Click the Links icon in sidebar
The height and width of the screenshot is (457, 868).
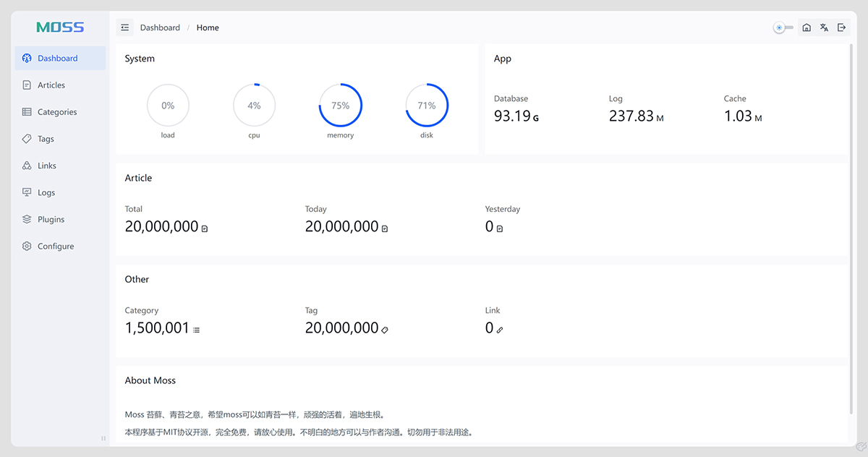27,166
